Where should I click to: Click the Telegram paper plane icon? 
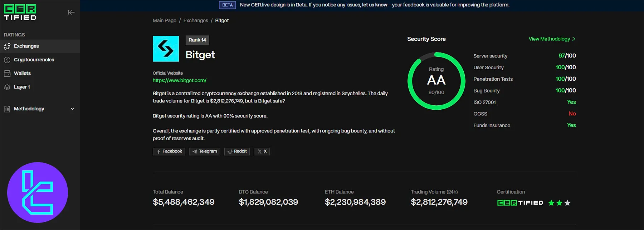pyautogui.click(x=195, y=152)
